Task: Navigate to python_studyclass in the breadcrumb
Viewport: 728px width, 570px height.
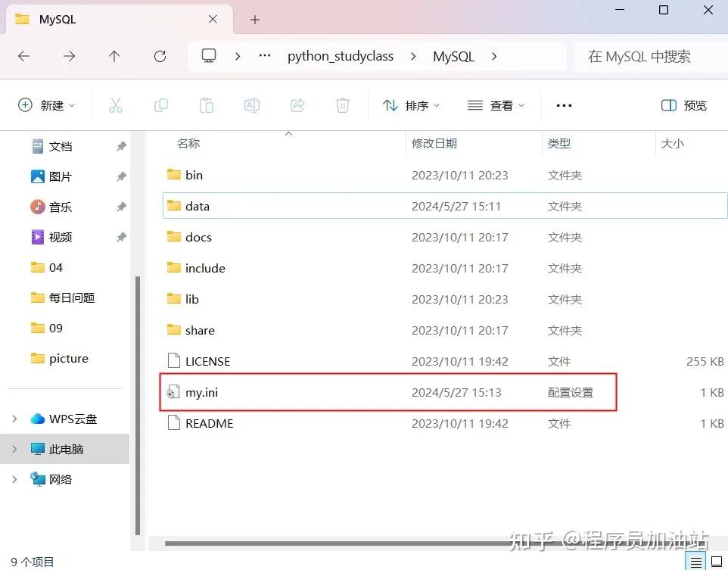Action: [340, 56]
